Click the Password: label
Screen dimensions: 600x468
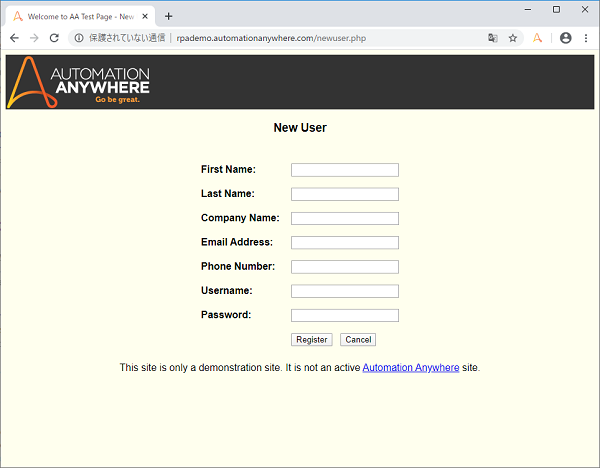click(x=226, y=315)
